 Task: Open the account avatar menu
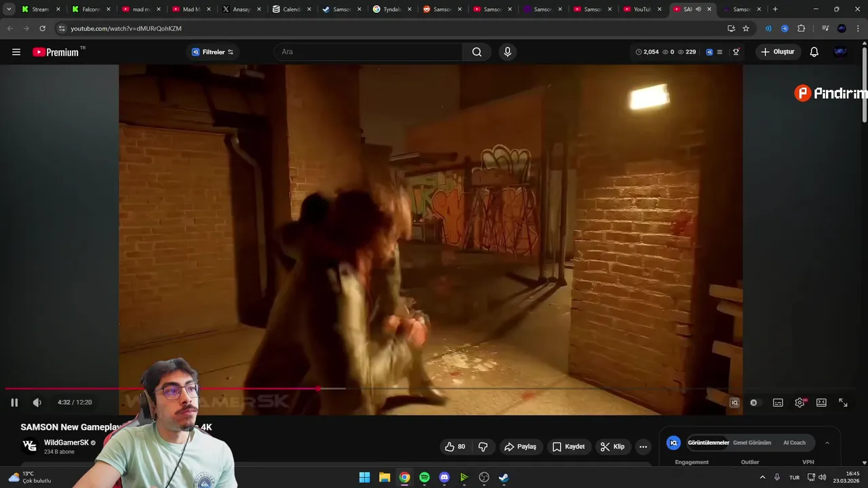pyautogui.click(x=841, y=52)
